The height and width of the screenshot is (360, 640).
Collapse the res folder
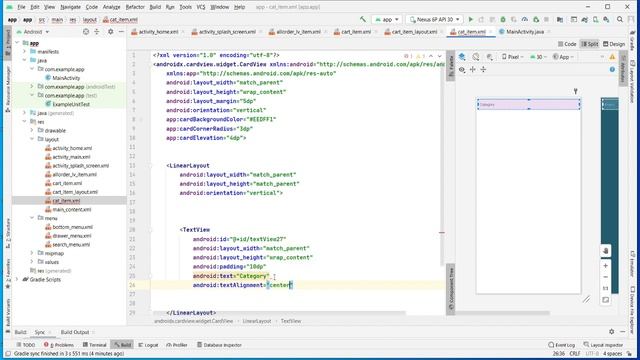(x=24, y=122)
